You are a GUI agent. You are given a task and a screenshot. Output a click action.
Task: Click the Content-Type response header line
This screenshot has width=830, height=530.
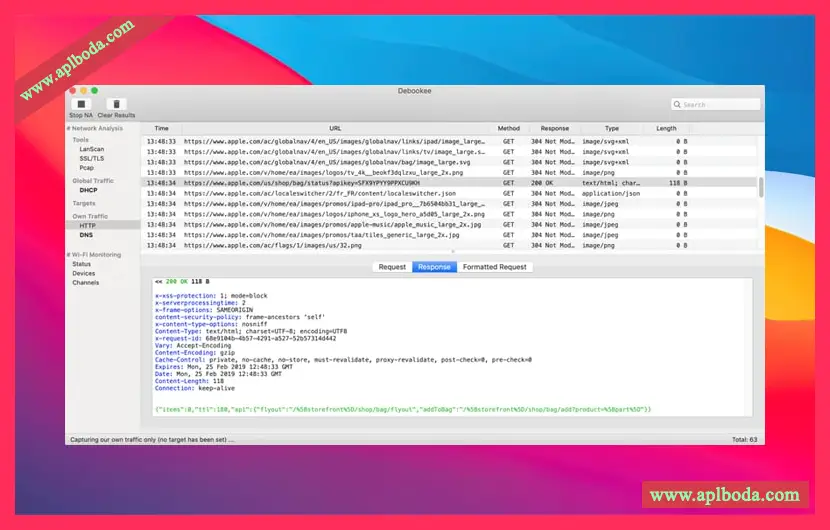point(251,331)
